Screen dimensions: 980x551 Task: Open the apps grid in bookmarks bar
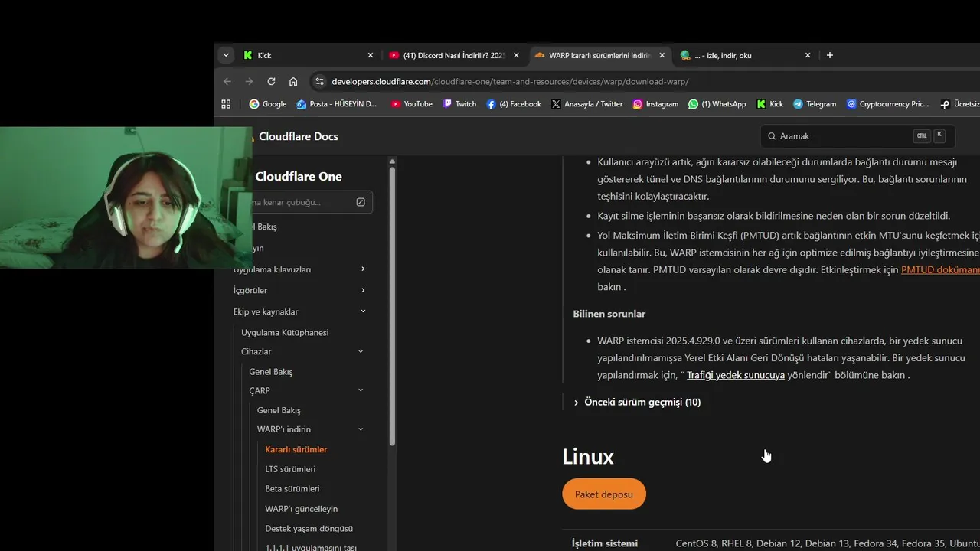(226, 104)
